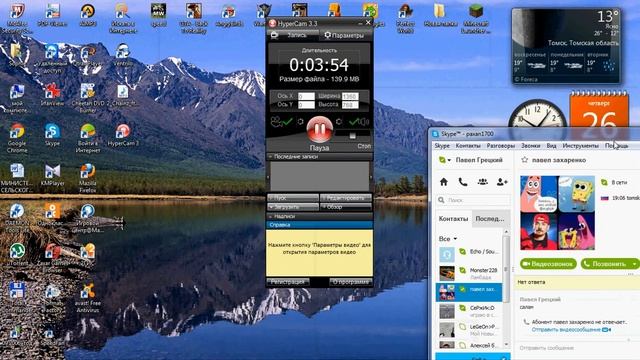The width and height of the screenshot is (640, 360).
Task: Click the HyperCam Ось Y field
Action: (306, 105)
